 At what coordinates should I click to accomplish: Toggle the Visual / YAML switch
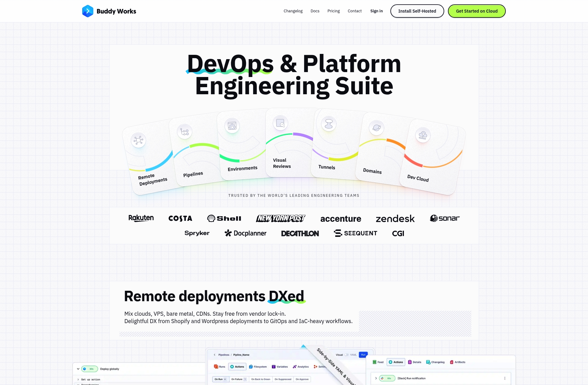[x=347, y=355]
